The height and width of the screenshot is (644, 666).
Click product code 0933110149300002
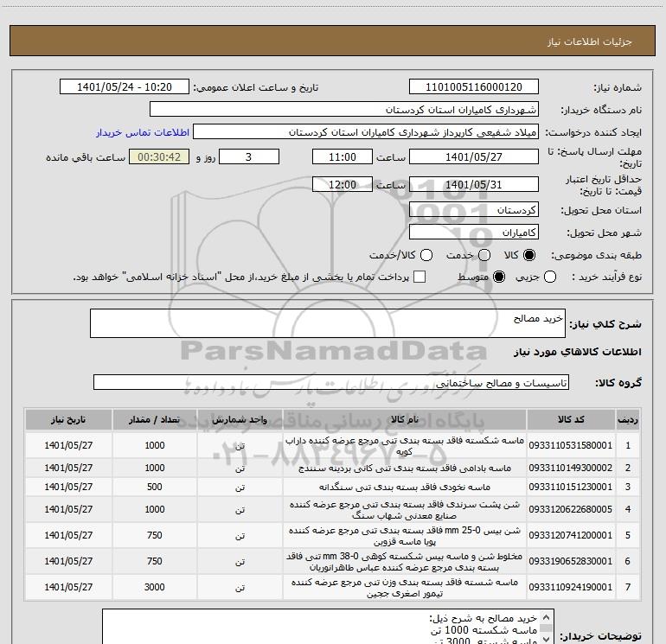pos(571,468)
